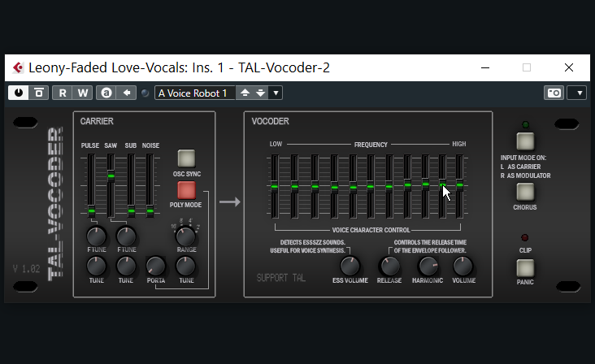Screen dimensions: 595x364
Task: Enable Read automation (R) button
Action: coord(63,93)
